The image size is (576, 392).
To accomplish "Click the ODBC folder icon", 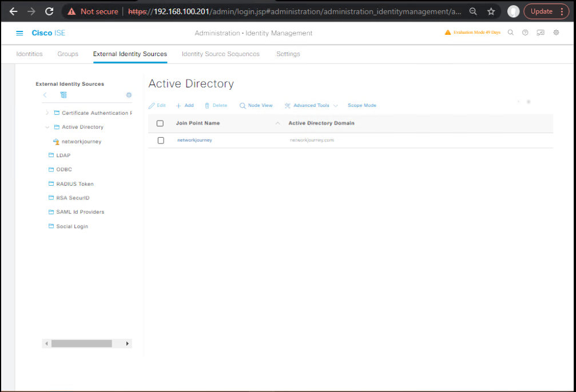I will pos(51,169).
